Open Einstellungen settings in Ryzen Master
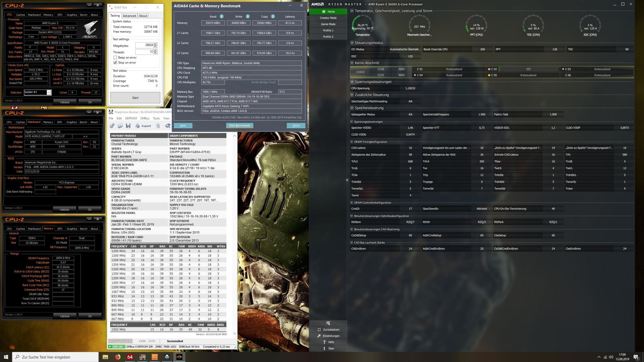Screen dimensions: 644x362 328,336
